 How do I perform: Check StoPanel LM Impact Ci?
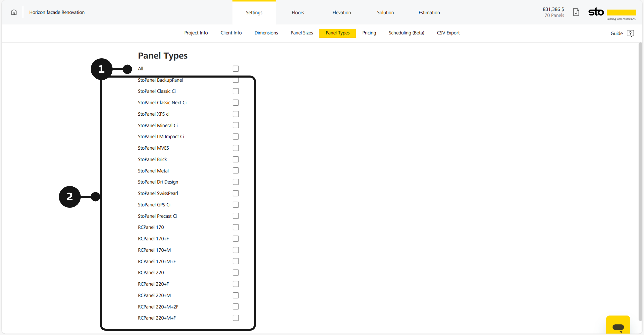tap(235, 136)
